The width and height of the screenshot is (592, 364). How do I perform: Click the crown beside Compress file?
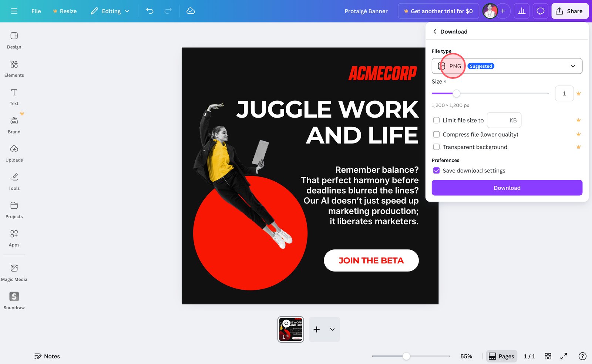(x=579, y=134)
